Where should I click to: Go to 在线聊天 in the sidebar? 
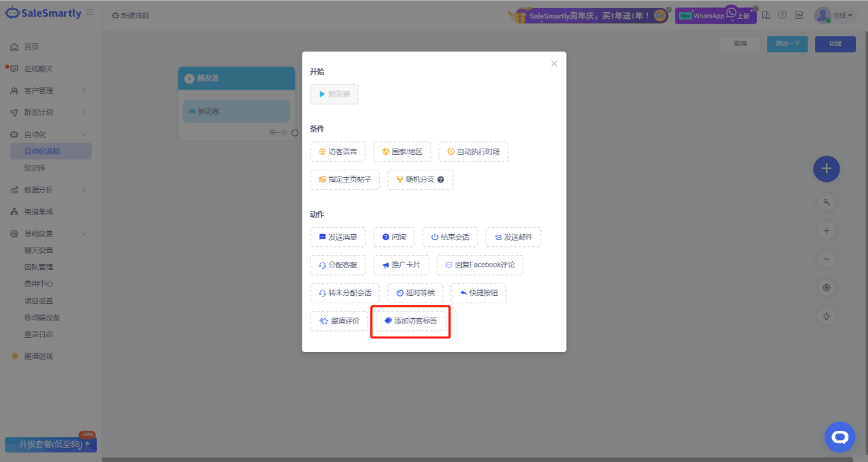pyautogui.click(x=38, y=69)
